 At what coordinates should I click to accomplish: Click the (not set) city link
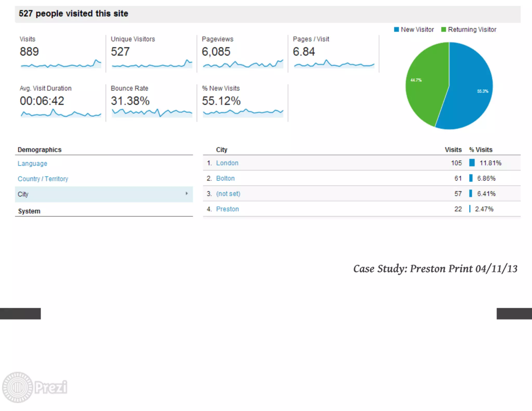pos(228,194)
